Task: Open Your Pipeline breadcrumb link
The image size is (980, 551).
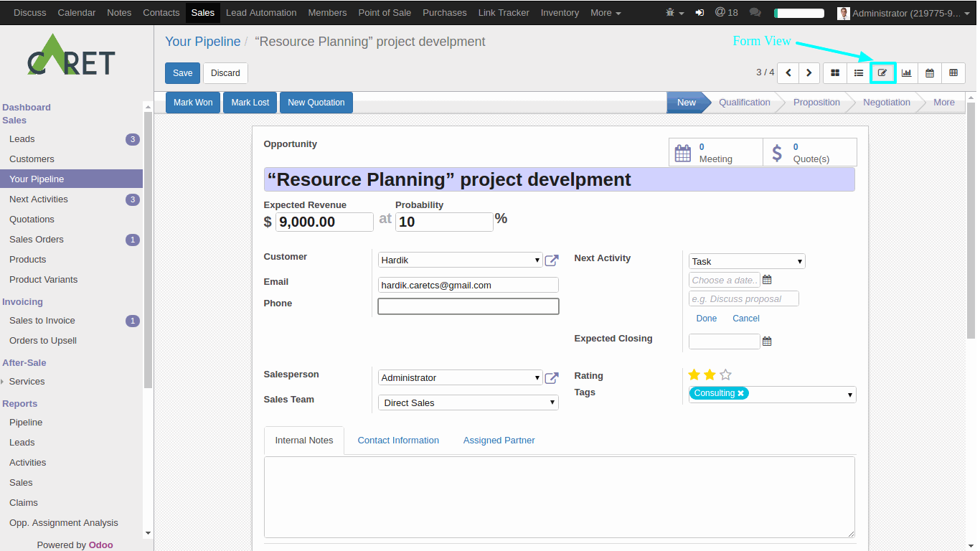Action: point(202,41)
